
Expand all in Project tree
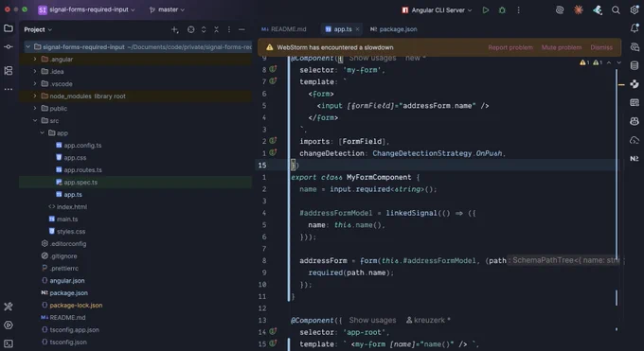coord(204,29)
